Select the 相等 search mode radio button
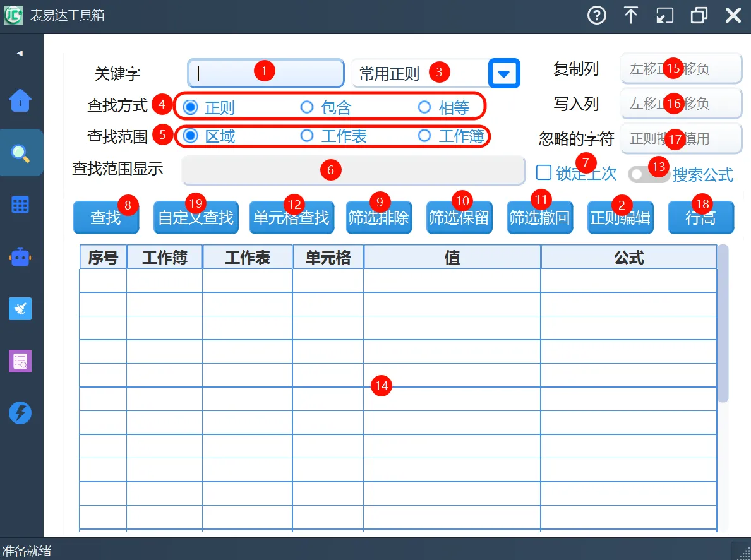The height and width of the screenshot is (560, 751). point(424,107)
